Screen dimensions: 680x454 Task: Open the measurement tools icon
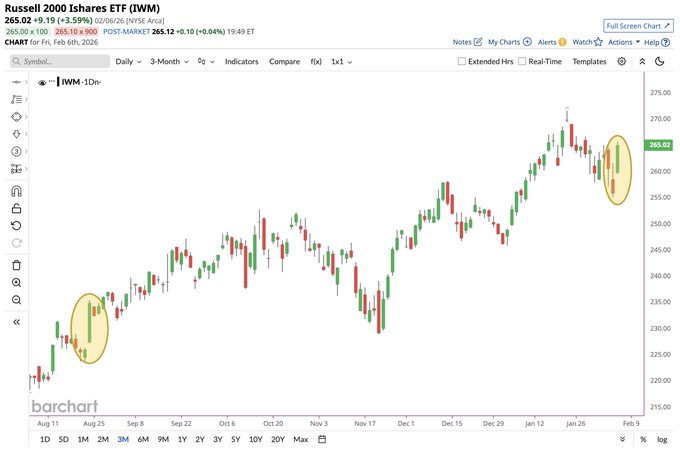tap(16, 169)
